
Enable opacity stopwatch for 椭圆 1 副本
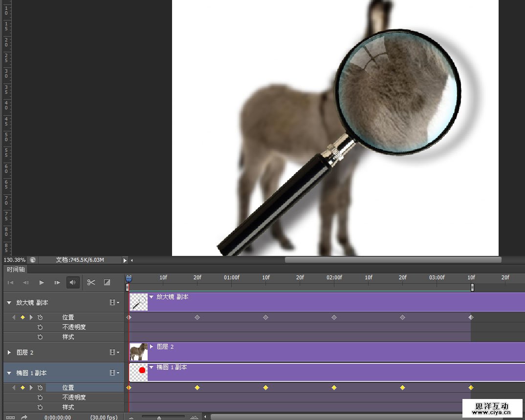(x=40, y=398)
